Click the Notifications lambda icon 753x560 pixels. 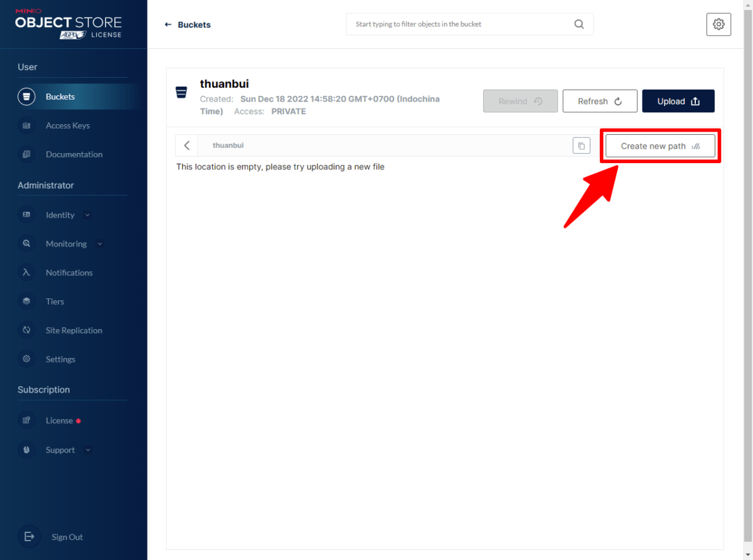[26, 273]
